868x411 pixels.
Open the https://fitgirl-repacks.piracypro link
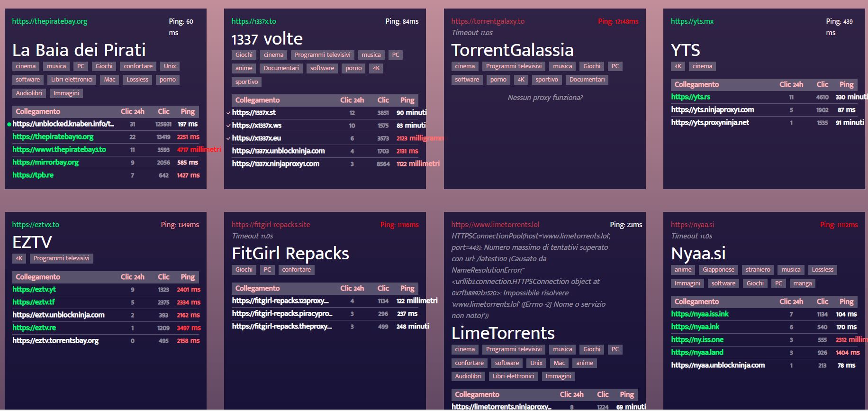point(282,313)
